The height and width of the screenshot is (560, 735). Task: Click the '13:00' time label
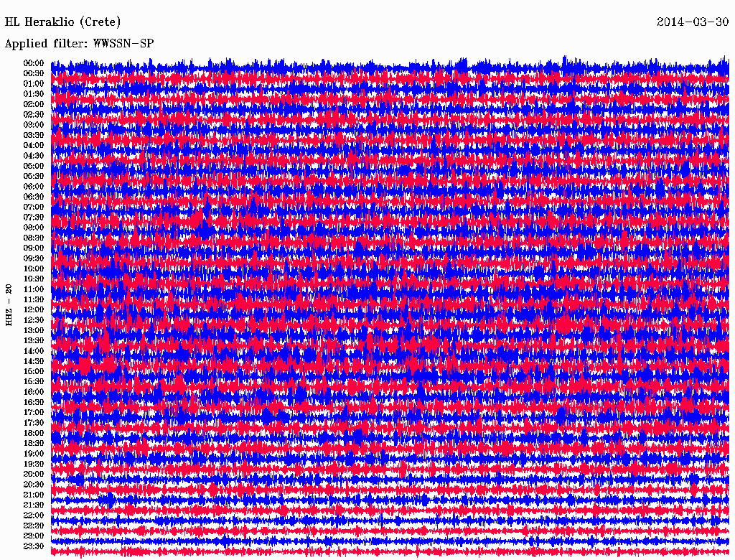(34, 330)
